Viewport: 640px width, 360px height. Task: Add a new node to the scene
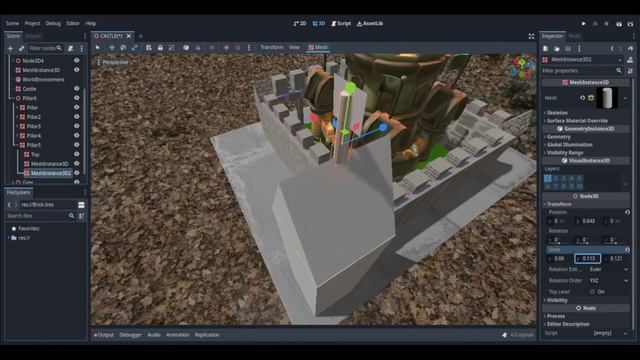coord(11,48)
